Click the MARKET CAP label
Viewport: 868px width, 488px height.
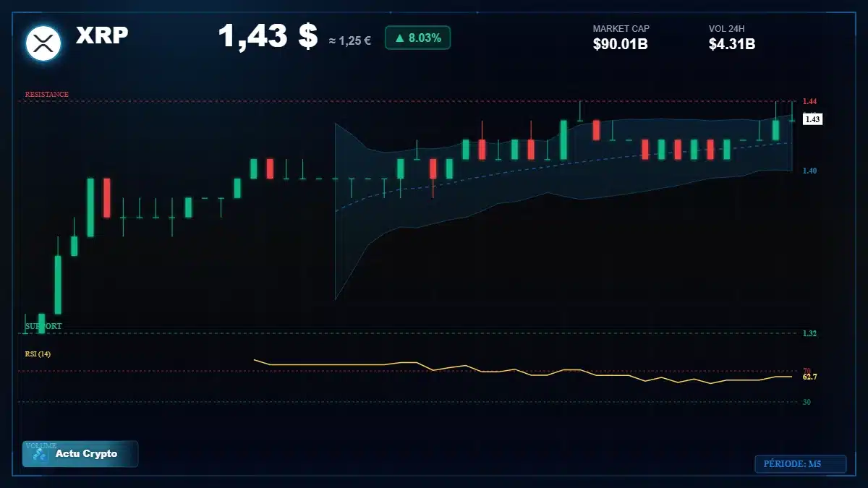[x=621, y=29]
